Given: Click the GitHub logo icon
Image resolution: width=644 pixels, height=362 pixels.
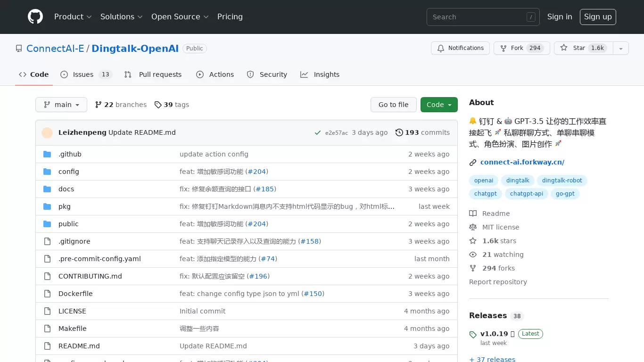Looking at the screenshot, I should pos(35,17).
